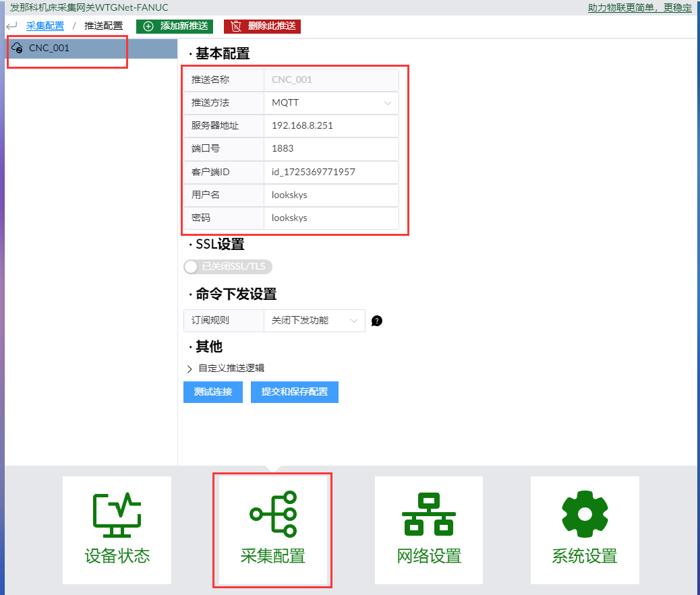Open the 采集配置 breadcrumb link
The height and width of the screenshot is (595, 700).
pyautogui.click(x=45, y=26)
